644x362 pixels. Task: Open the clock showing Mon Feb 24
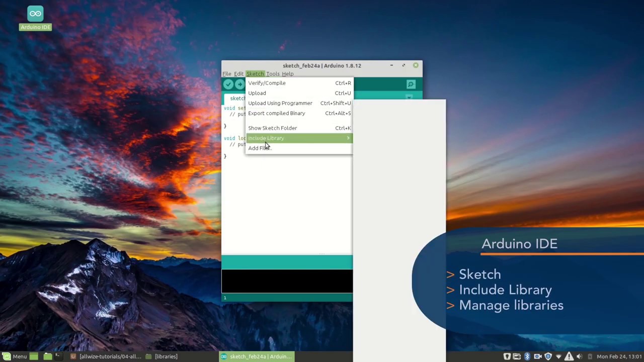pos(619,356)
